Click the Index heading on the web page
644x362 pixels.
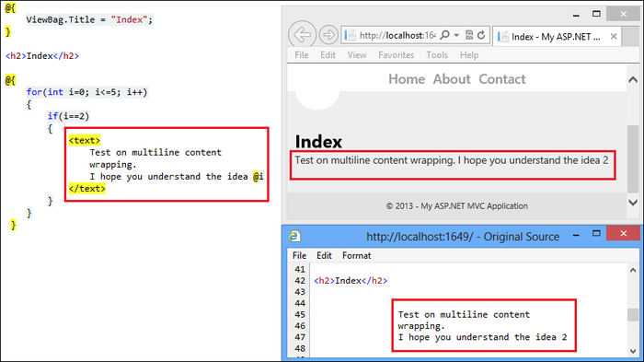pos(318,142)
